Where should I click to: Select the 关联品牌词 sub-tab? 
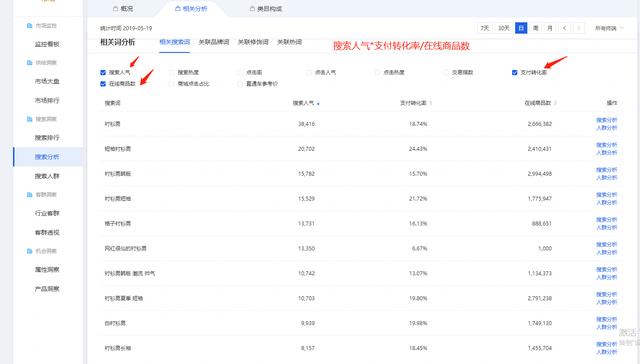214,42
